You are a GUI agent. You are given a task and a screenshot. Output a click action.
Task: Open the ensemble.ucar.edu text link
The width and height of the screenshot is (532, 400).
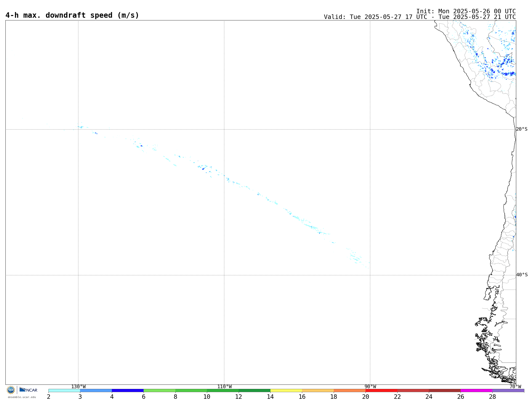(22, 397)
